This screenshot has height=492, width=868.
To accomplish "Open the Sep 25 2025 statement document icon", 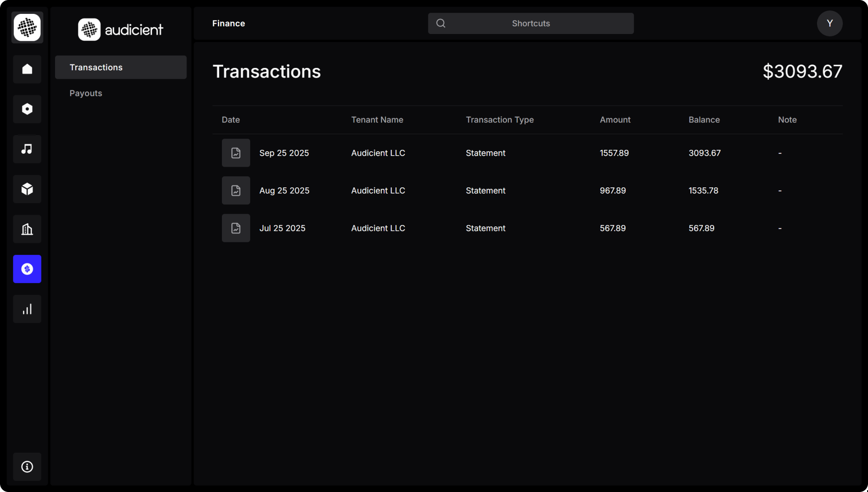I will coord(236,153).
